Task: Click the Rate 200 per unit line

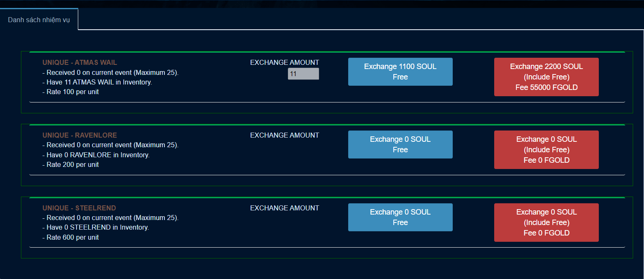Action: click(x=71, y=164)
